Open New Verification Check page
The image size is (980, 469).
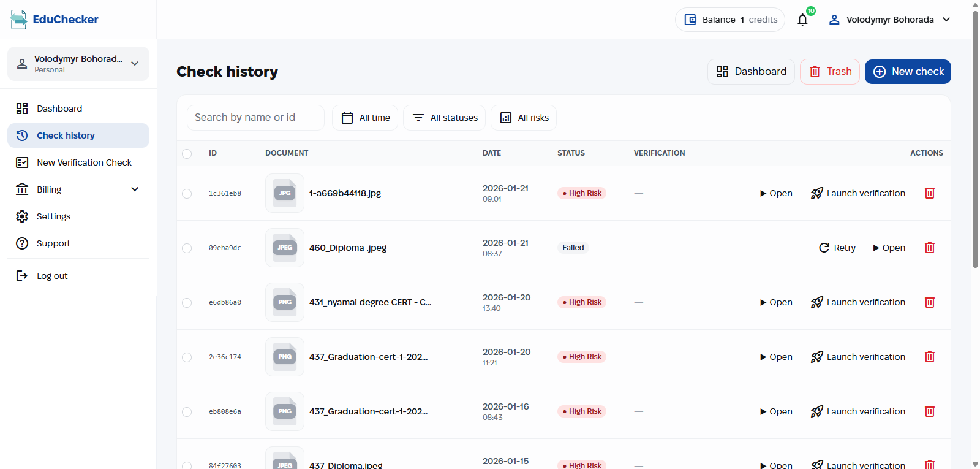[x=78, y=162]
